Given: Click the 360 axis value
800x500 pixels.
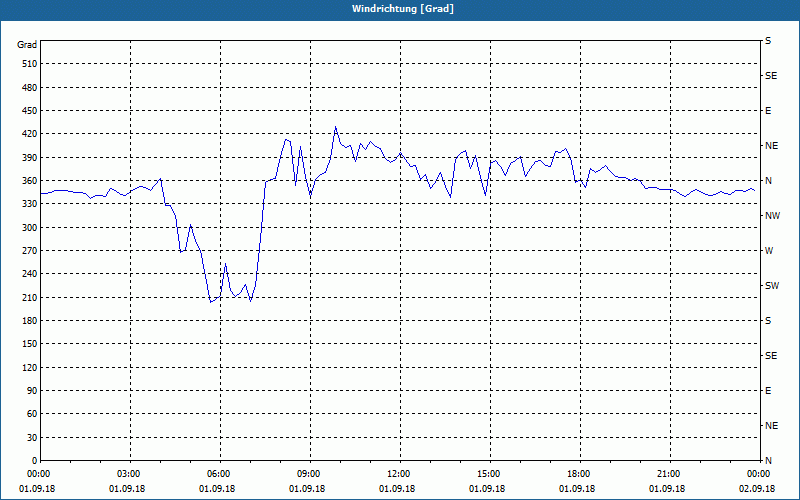Looking at the screenshot, I should click(30, 181).
